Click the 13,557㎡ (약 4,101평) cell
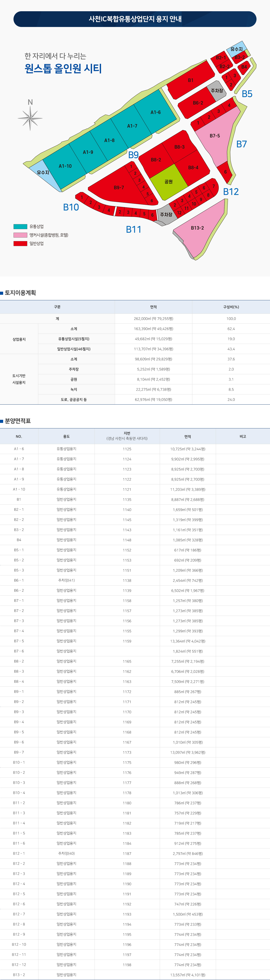 click(x=188, y=975)
